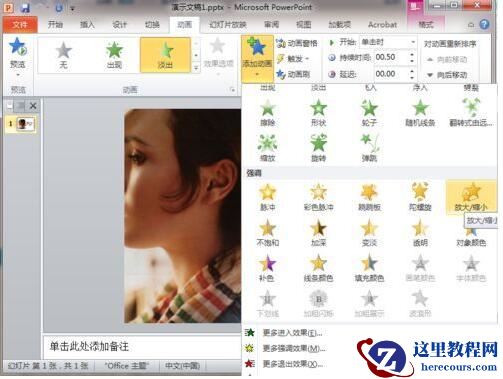Image resolution: width=503 pixels, height=379 pixels.
Task: Apply the 放大/缩小 (Grow/Shrink) emphasis effect
Action: coord(471,197)
